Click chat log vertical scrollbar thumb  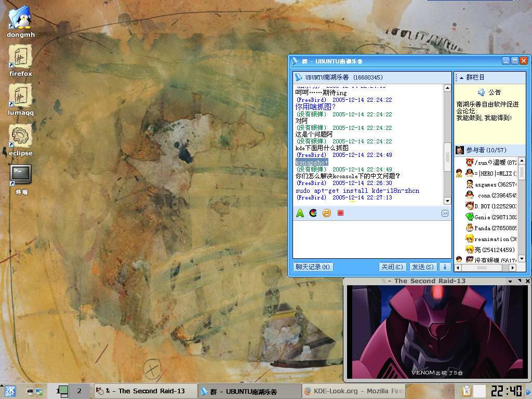447,157
